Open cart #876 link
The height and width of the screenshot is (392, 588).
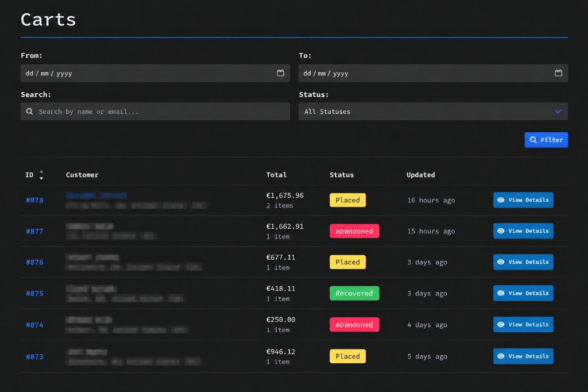click(x=34, y=262)
